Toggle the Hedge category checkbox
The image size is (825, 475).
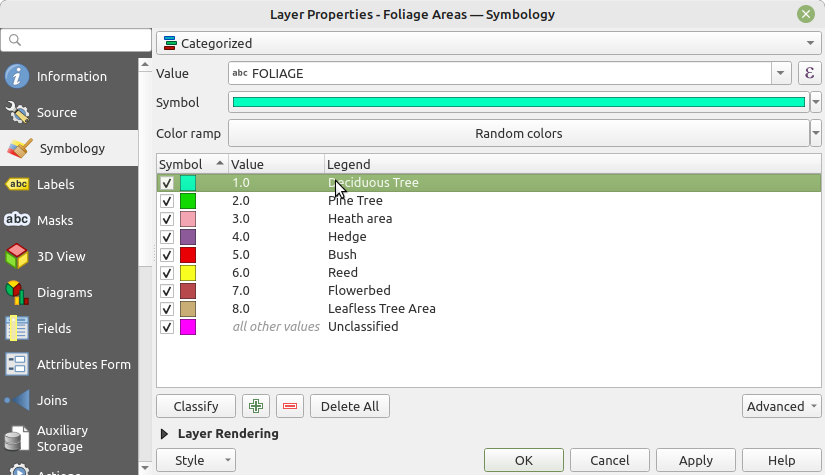point(167,237)
